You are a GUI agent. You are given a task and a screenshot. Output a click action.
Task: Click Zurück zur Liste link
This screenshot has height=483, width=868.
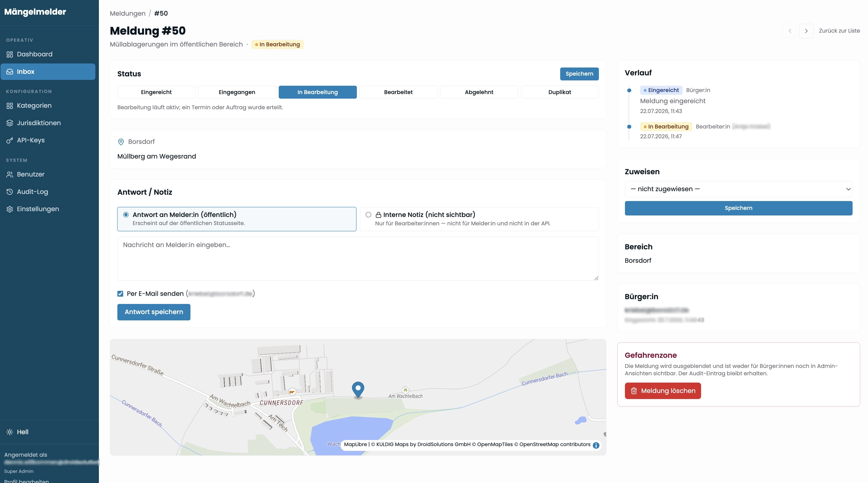[839, 31]
